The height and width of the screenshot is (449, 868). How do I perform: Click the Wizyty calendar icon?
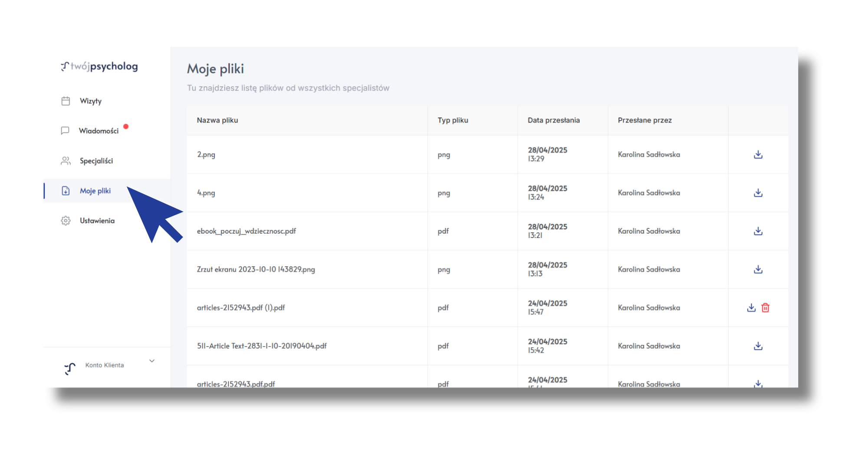click(x=66, y=101)
